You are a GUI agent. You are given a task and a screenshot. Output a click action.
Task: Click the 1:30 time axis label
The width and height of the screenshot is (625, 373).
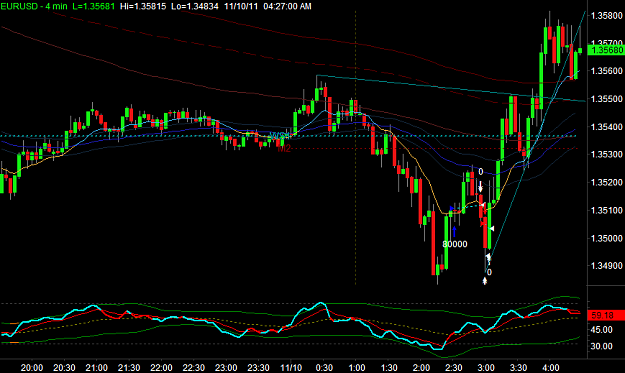(389, 367)
